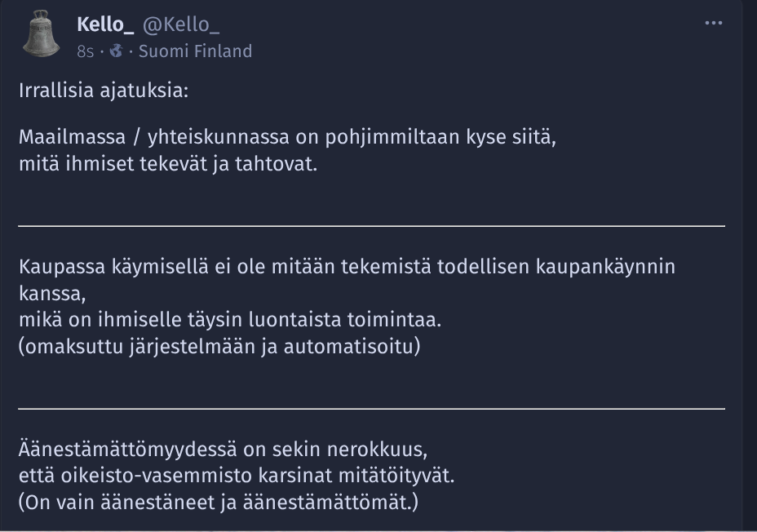The height and width of the screenshot is (532, 757).
Task: Click the "(On vain äänestäneet ja äänestämättömät.)" line
Action: pyautogui.click(x=219, y=501)
